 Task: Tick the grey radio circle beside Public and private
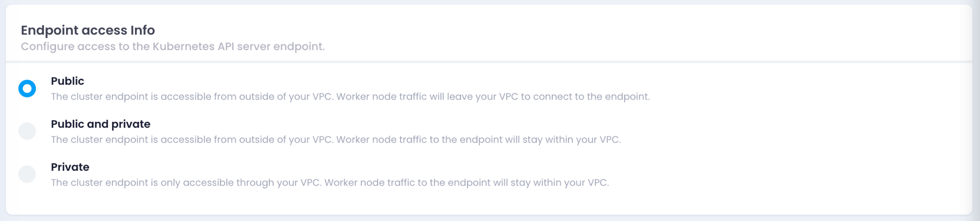click(x=27, y=131)
